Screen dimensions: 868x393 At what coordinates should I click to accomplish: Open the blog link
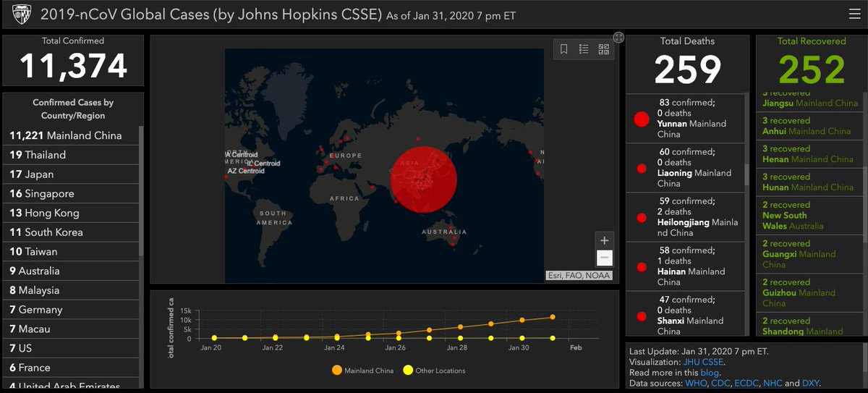point(710,373)
